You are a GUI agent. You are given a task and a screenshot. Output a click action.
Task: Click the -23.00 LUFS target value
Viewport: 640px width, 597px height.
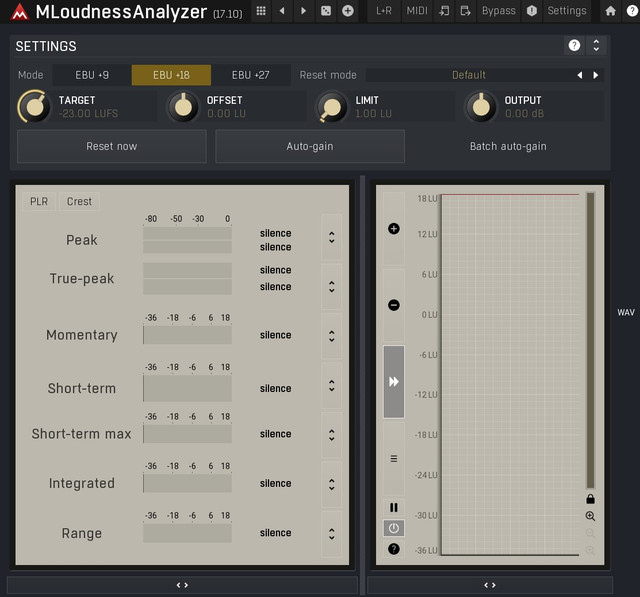pyautogui.click(x=89, y=114)
